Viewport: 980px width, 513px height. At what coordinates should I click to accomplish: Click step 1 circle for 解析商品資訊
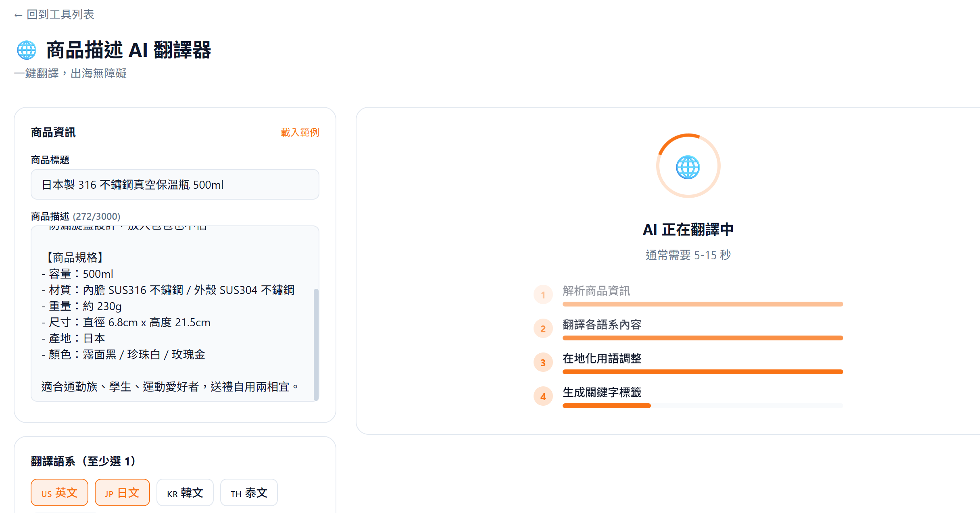(543, 295)
